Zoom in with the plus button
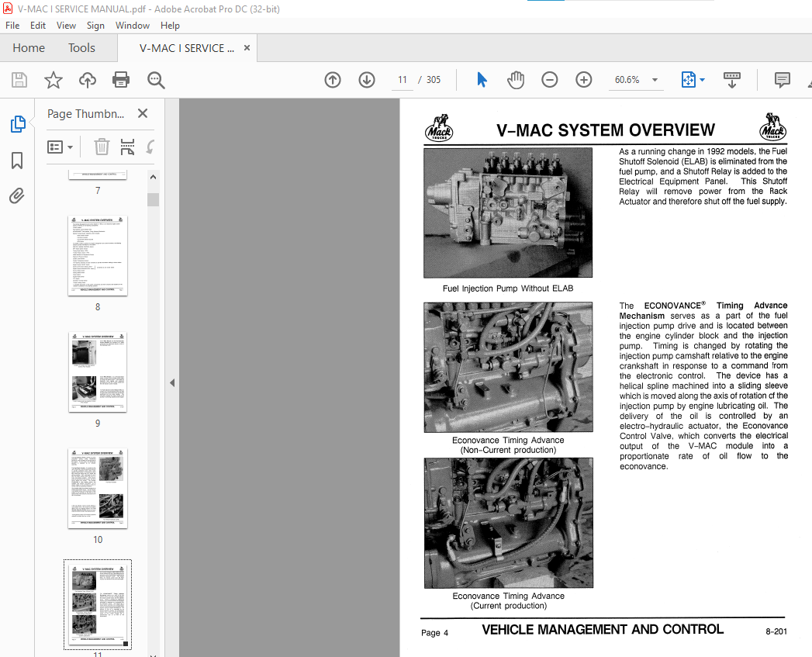This screenshot has height=657, width=812. coord(584,80)
